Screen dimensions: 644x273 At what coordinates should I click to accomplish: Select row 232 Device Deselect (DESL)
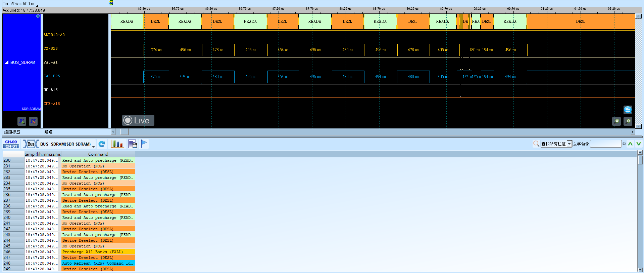pos(98,172)
